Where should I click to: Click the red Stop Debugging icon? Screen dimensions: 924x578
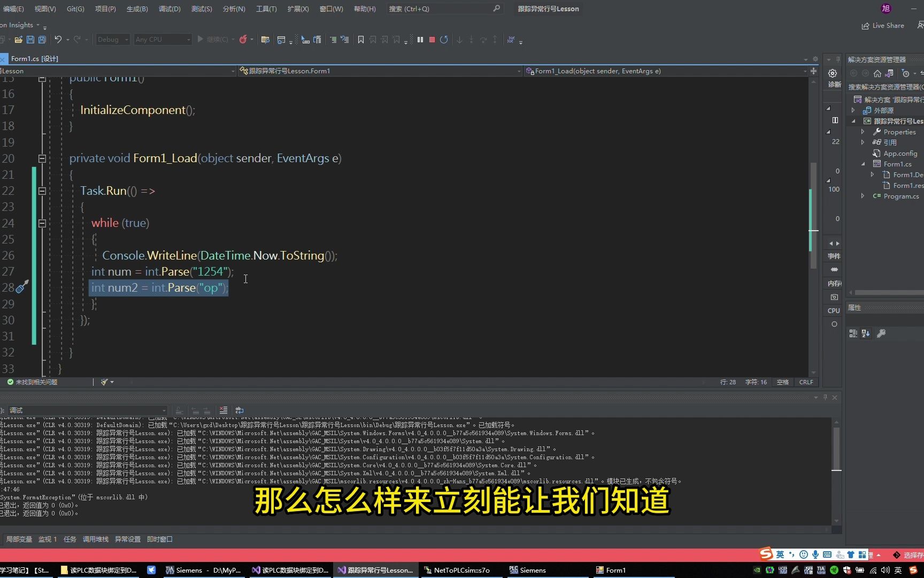[432, 39]
